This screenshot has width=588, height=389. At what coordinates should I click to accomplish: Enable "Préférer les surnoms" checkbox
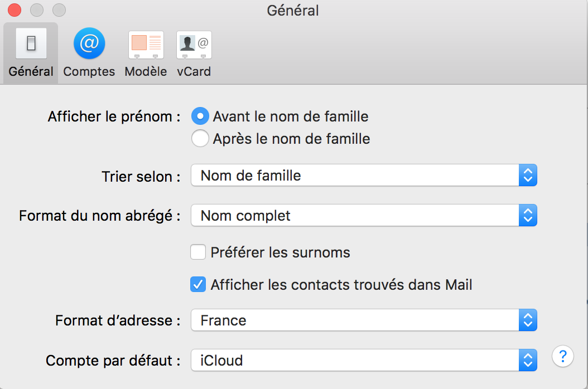[198, 252]
